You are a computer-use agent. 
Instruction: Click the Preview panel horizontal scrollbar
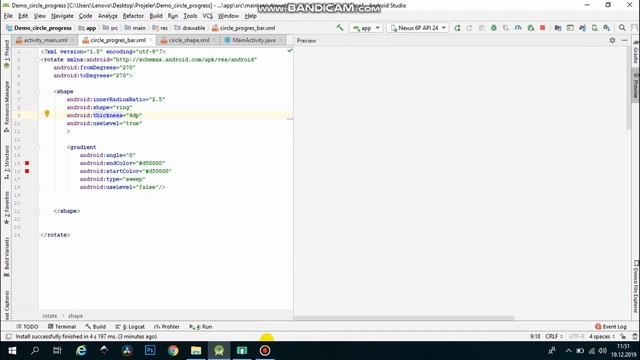pyautogui.click(x=404, y=318)
